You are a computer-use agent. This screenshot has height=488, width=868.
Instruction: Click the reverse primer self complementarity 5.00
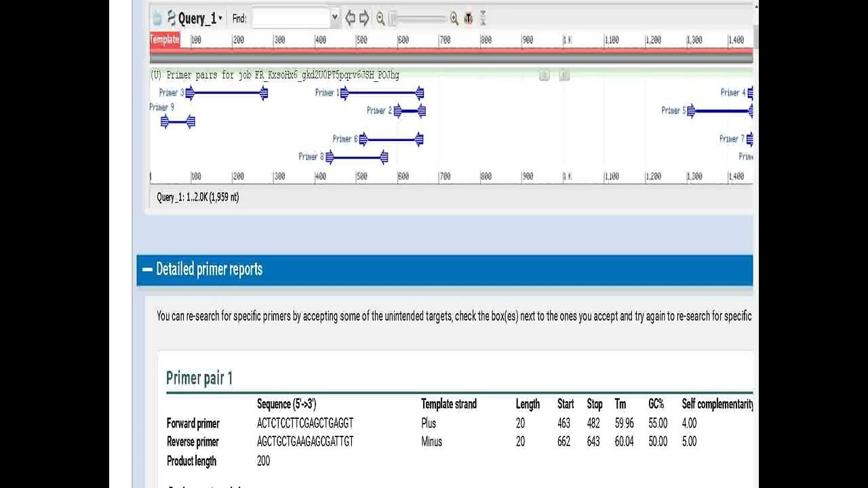(x=689, y=441)
